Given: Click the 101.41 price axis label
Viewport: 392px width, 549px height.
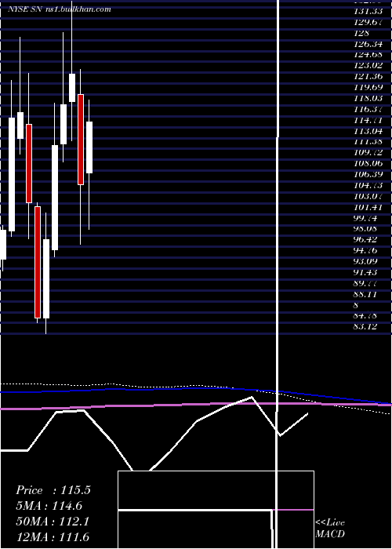Looking at the screenshot, I should (368, 207).
